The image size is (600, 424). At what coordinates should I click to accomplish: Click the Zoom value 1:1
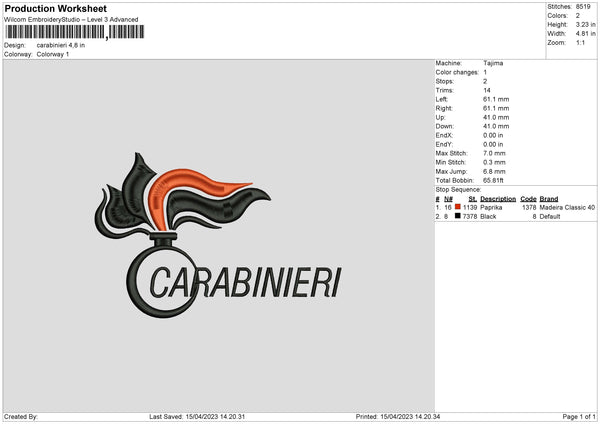[x=580, y=42]
